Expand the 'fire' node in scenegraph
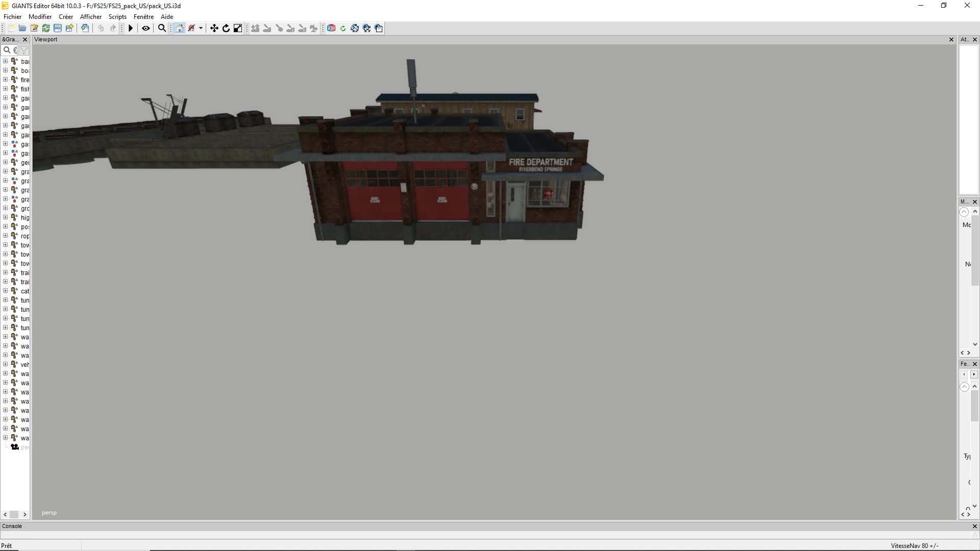This screenshot has height=551, width=980. (x=5, y=80)
